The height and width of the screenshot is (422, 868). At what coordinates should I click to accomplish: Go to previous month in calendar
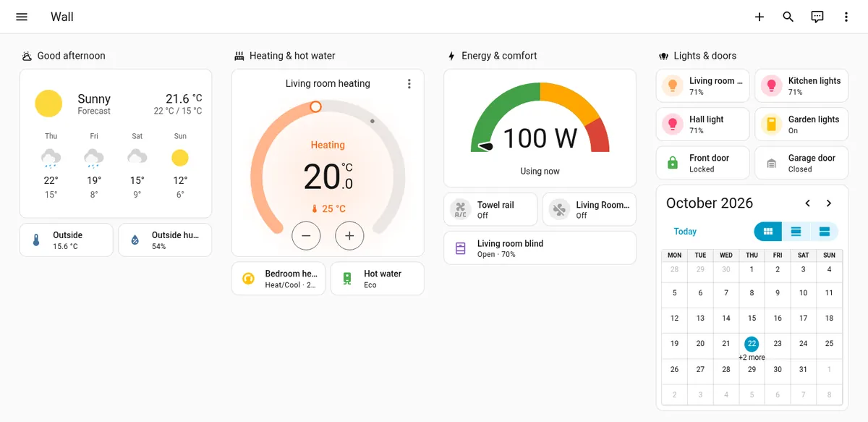coord(808,203)
